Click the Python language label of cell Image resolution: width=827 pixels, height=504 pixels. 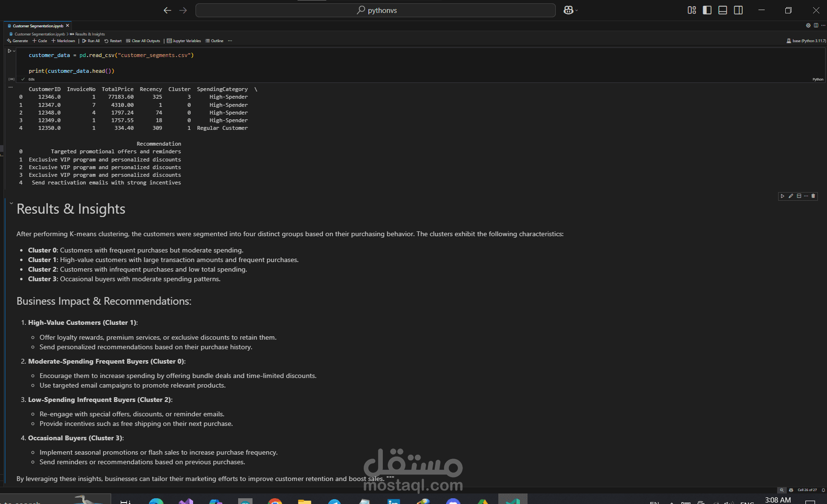coord(818,80)
